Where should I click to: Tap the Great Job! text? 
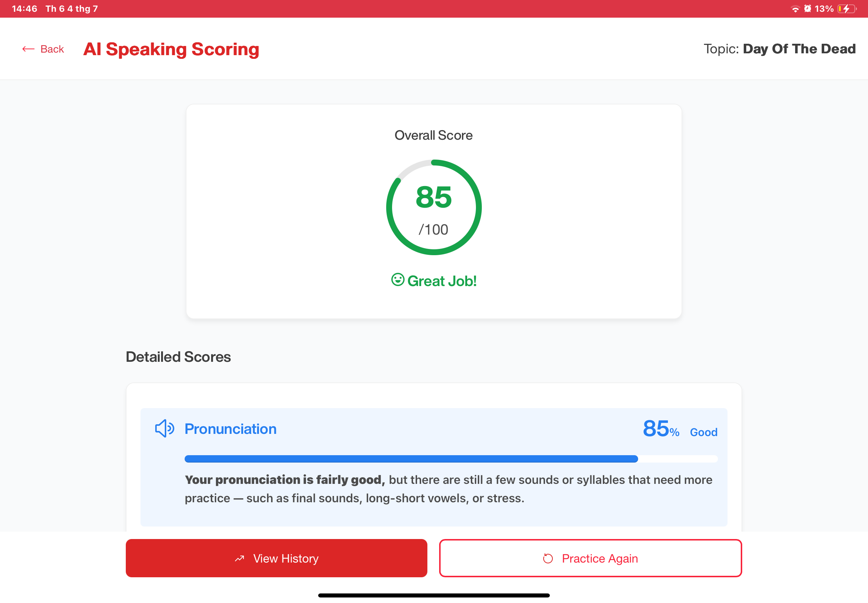point(441,280)
